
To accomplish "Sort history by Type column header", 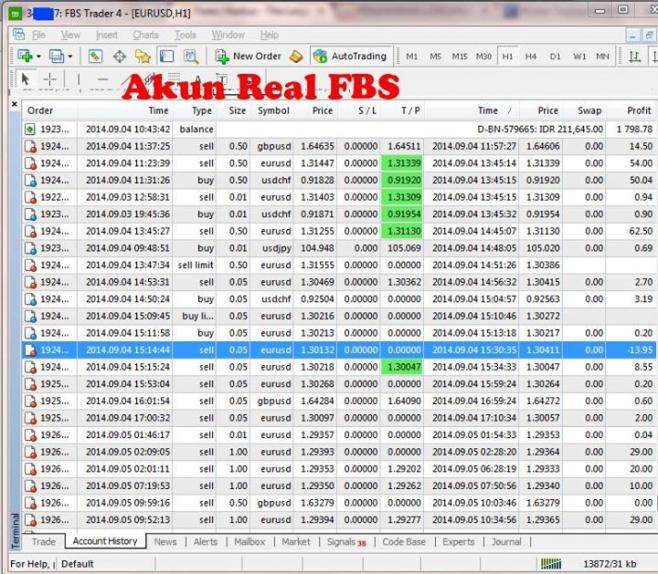I will (x=201, y=110).
